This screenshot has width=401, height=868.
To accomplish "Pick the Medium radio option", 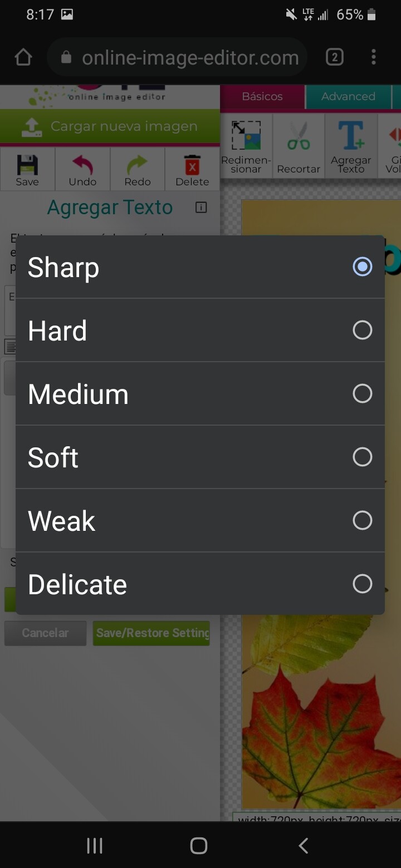I will 362,394.
